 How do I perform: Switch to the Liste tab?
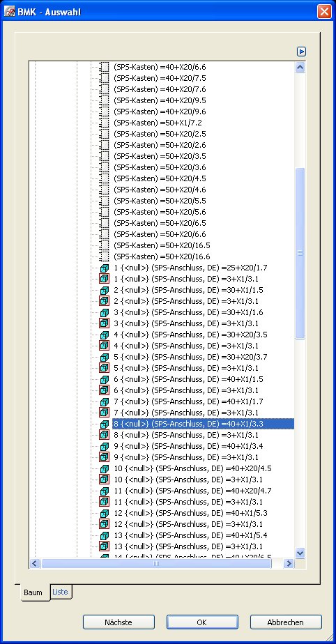click(61, 592)
